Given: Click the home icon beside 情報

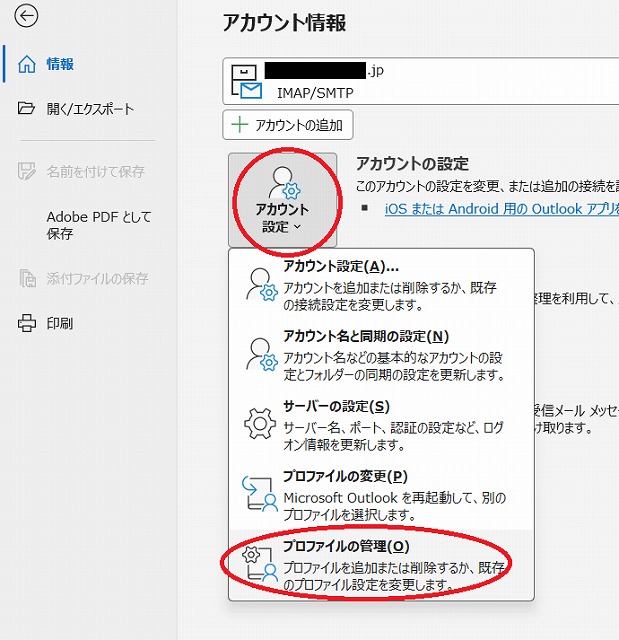Looking at the screenshot, I should 27,65.
